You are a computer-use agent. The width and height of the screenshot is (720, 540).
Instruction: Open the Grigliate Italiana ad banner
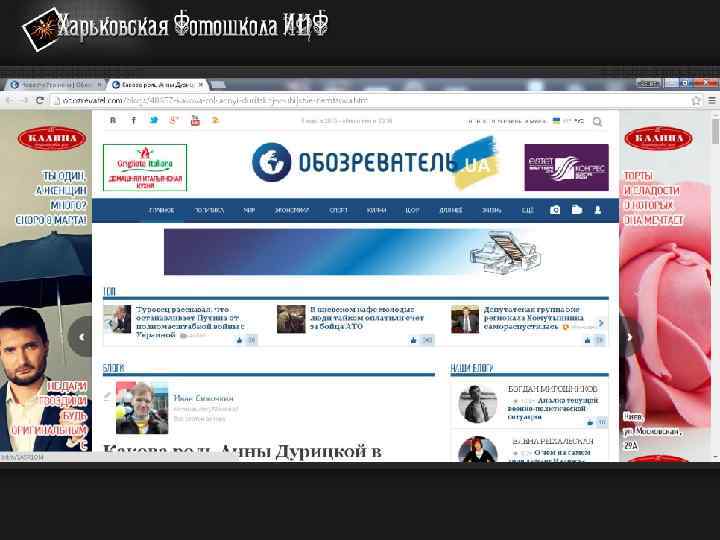(x=145, y=168)
